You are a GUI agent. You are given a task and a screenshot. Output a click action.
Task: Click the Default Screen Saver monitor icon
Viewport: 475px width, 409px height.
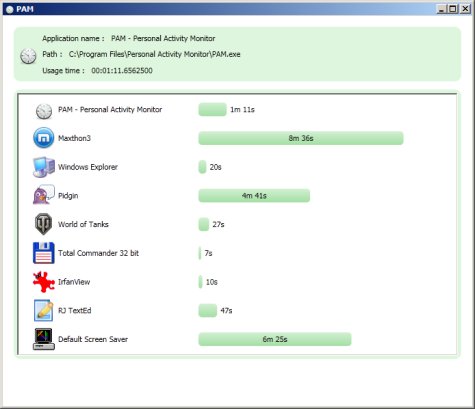point(44,339)
